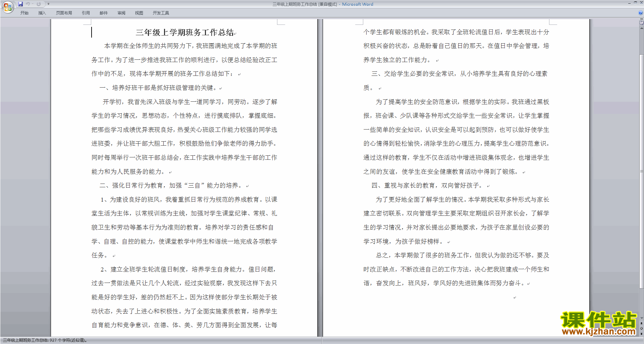Open the Customize Quick Access Toolbar dropdown

tap(48, 4)
